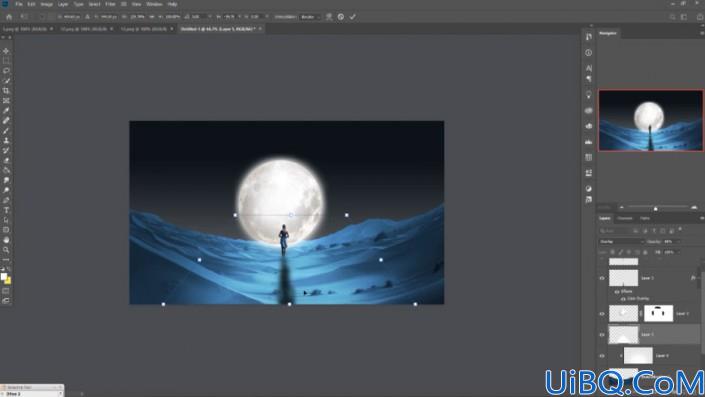
Task: Select the Crop tool
Action: click(x=6, y=90)
